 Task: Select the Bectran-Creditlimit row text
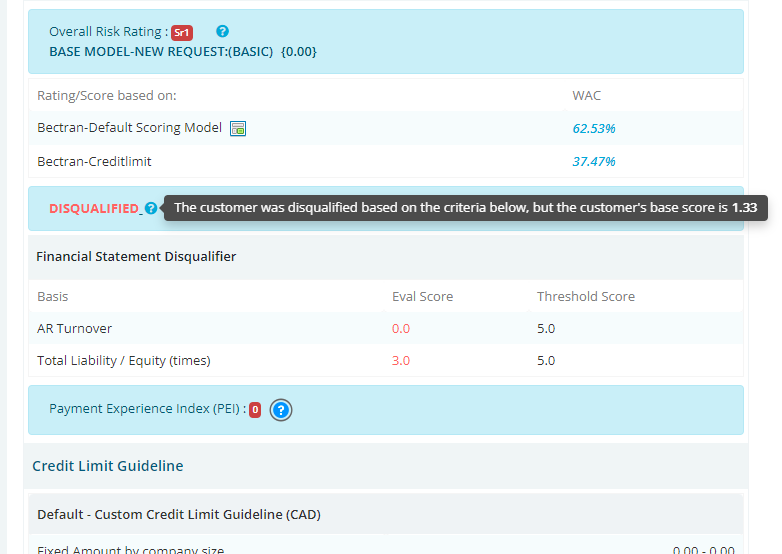[94, 162]
